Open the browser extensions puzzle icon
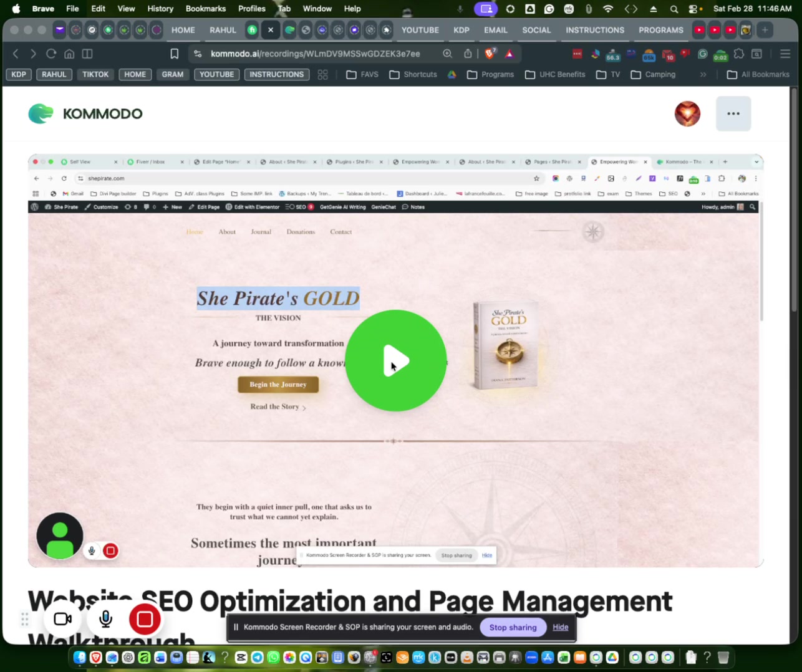 pyautogui.click(x=739, y=54)
